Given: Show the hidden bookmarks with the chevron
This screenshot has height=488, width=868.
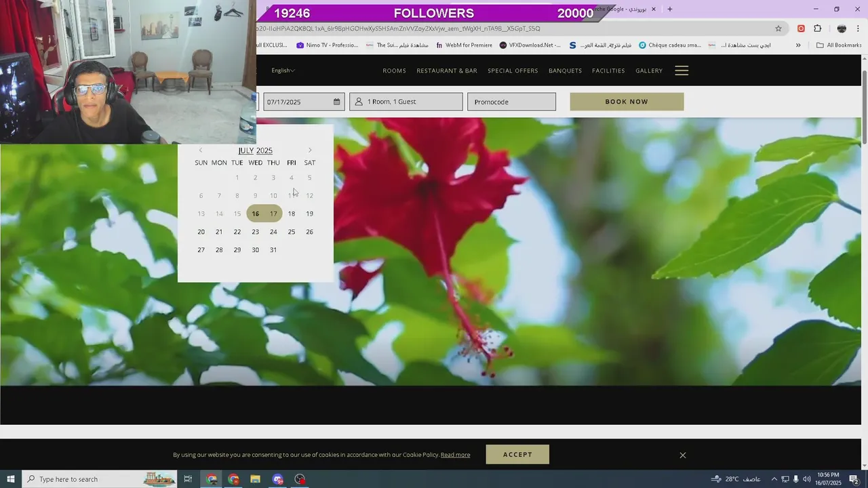Looking at the screenshot, I should coord(798,45).
